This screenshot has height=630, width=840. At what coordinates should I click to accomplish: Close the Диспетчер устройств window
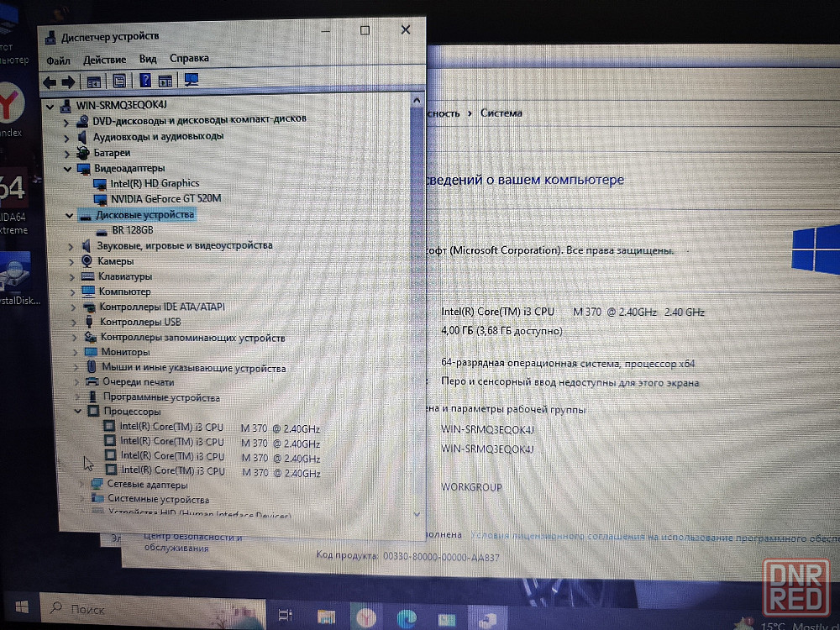(x=406, y=29)
